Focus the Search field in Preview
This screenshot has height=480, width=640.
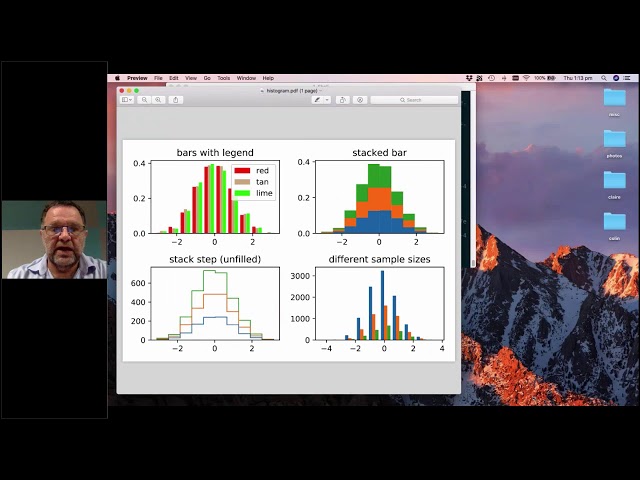click(414, 100)
